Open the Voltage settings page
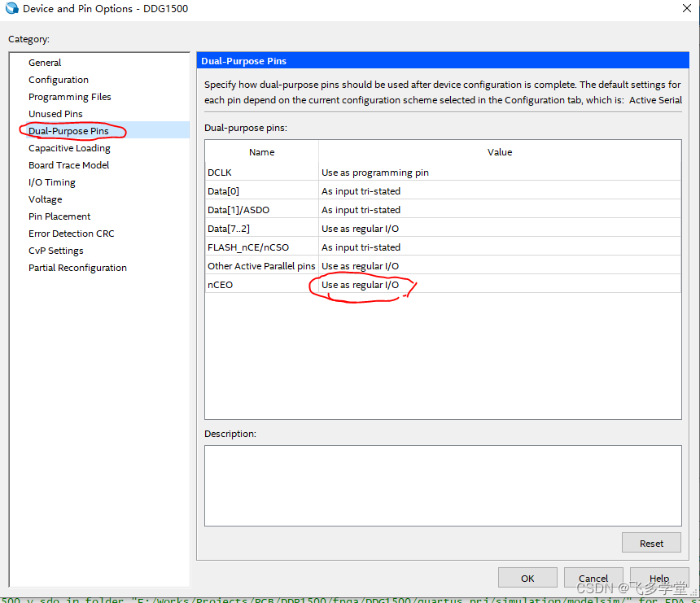This screenshot has width=700, height=603. (45, 199)
